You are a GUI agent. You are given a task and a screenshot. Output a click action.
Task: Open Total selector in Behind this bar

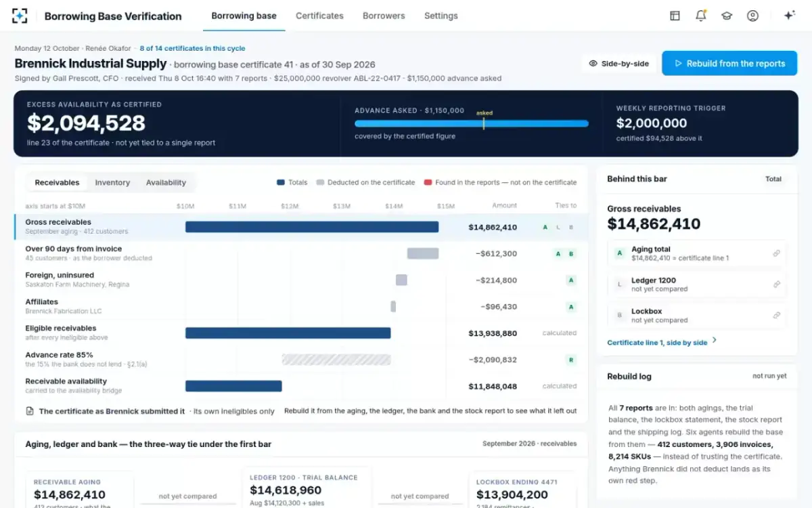773,179
